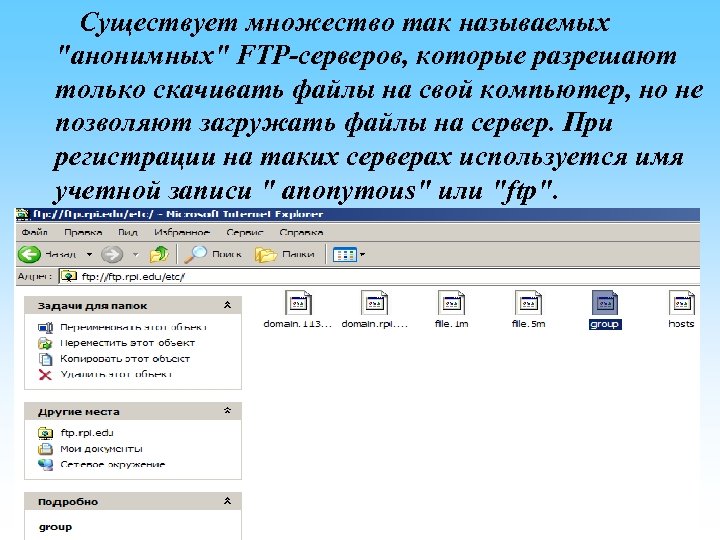Viewport: 720px width, 540px height.
Task: Open Search with the magnifier icon
Action: [196, 254]
